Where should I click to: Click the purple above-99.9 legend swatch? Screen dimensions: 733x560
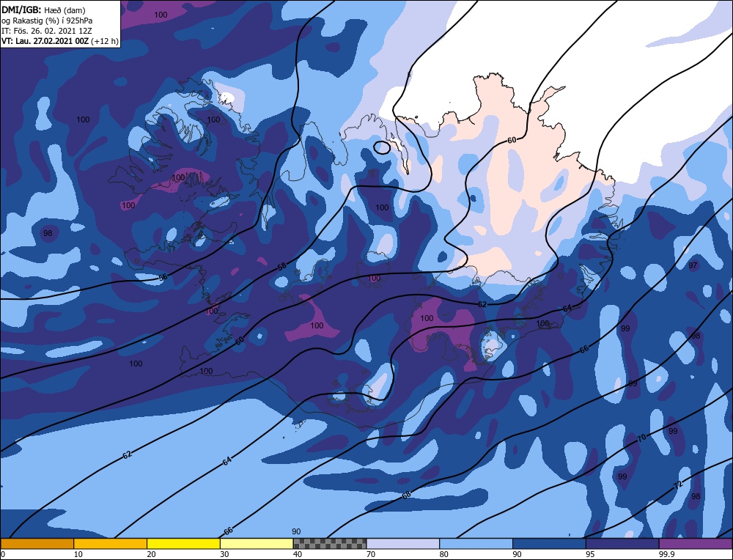pyautogui.click(x=696, y=543)
